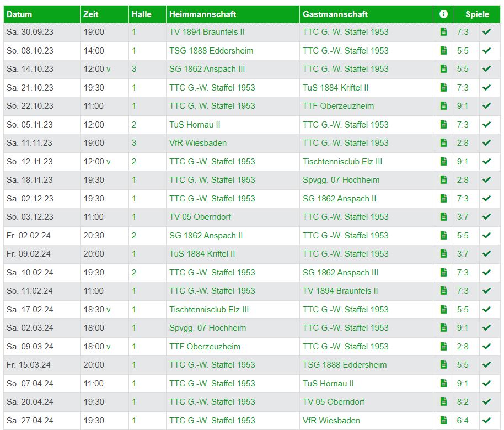Open match report icon for 02.12.23 game
The image size is (504, 430).
(x=443, y=199)
